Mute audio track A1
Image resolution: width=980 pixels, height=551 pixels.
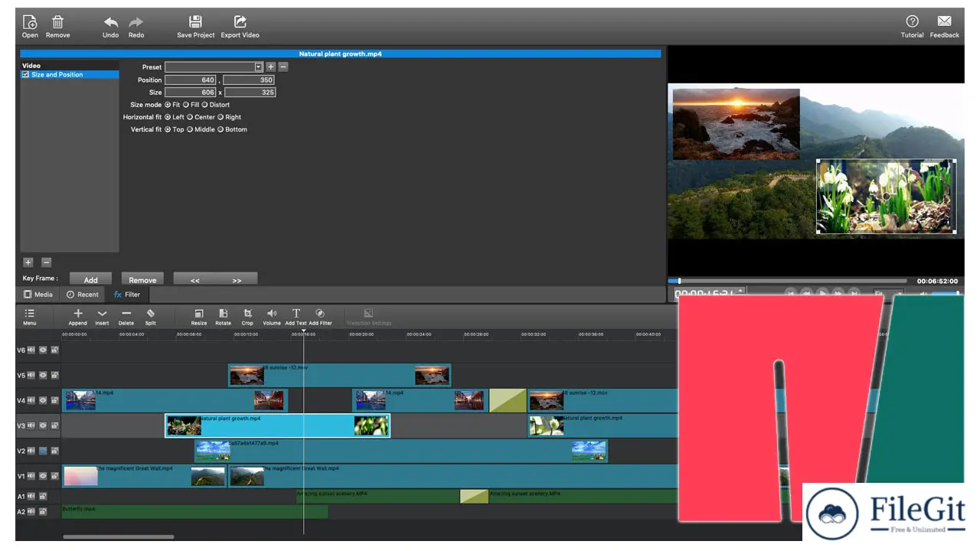click(31, 497)
